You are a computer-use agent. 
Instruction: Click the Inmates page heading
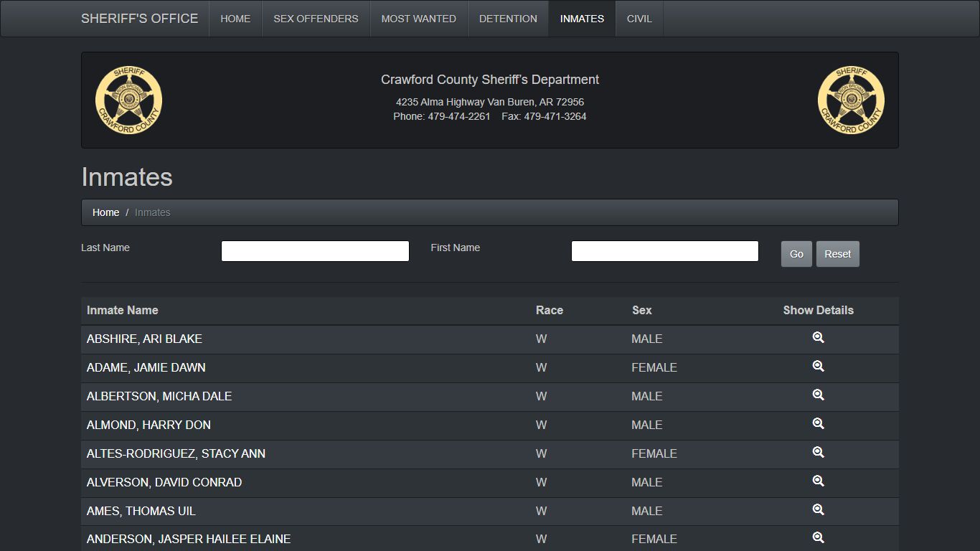pyautogui.click(x=127, y=177)
